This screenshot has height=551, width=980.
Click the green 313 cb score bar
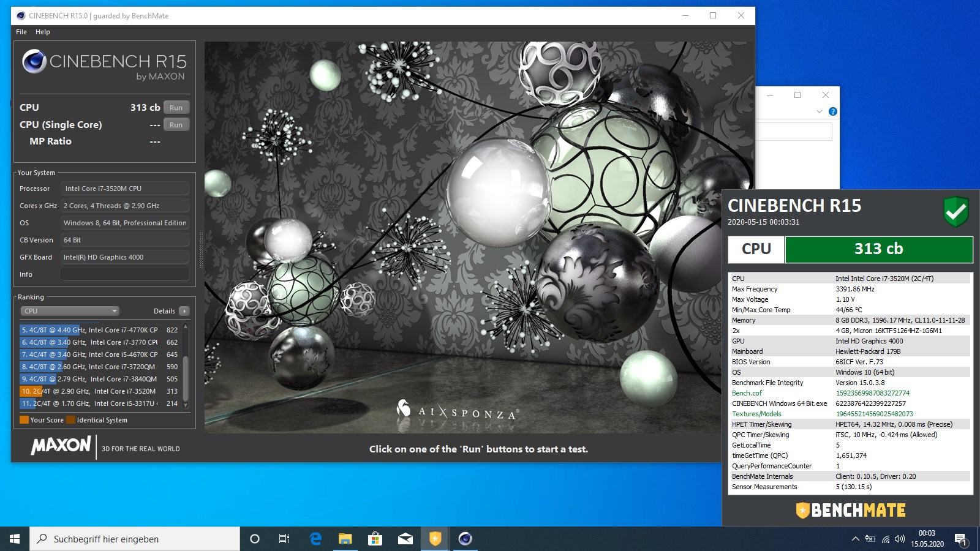pos(879,249)
